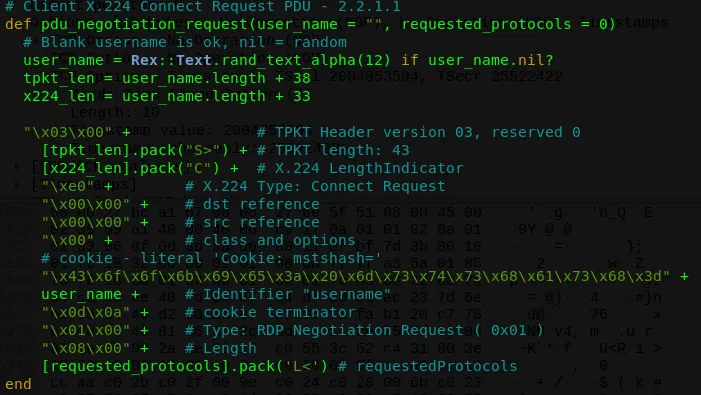
Task: Click the pdu_negotiation_request function name
Action: [x=144, y=24]
